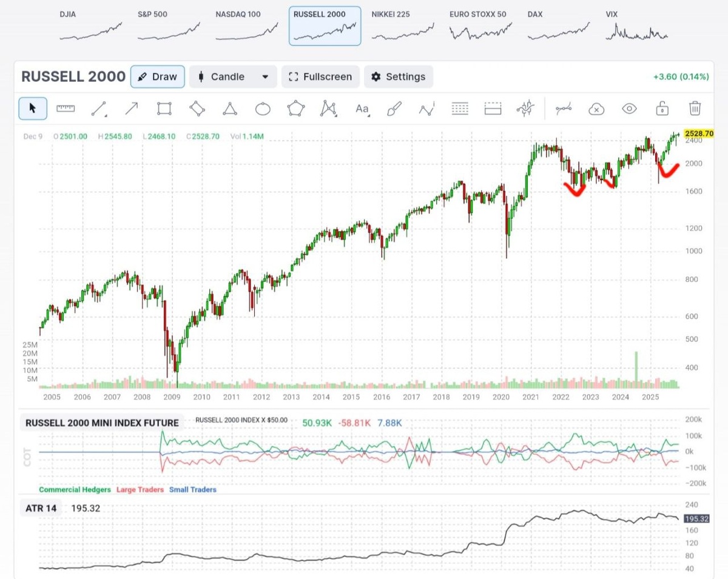Click the 2020 year axis label

click(x=501, y=397)
